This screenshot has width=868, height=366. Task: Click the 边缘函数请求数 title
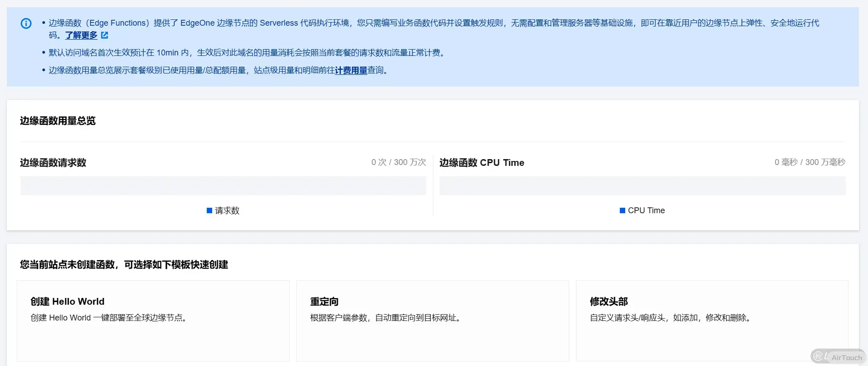(53, 163)
